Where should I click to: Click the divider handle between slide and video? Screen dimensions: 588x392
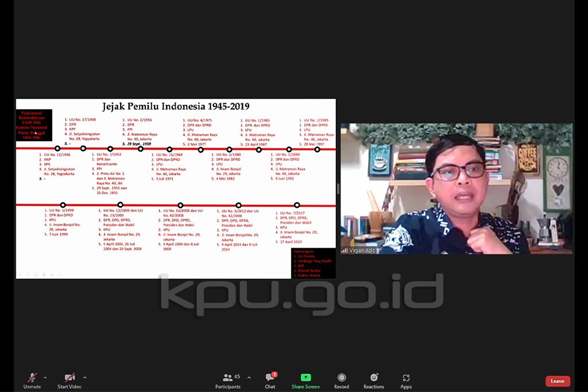tap(338, 189)
